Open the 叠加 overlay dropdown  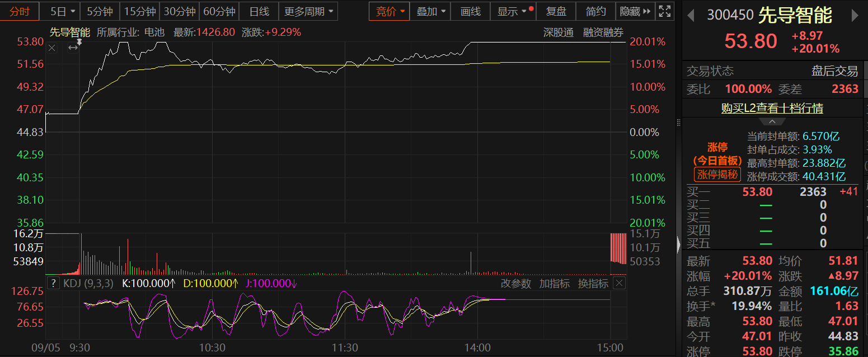pos(431,11)
